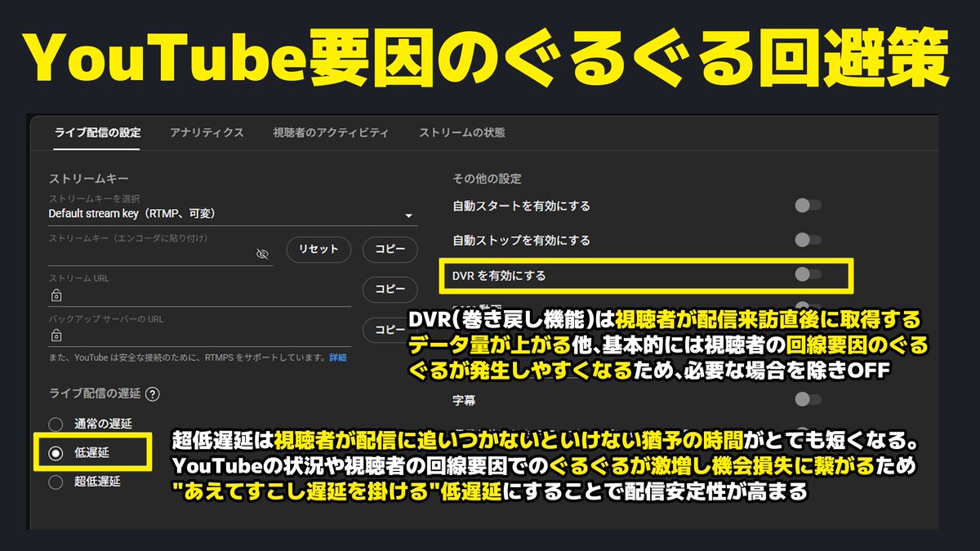Copy the stream key with the コピー button
The height and width of the screenshot is (551, 980).
tap(390, 250)
